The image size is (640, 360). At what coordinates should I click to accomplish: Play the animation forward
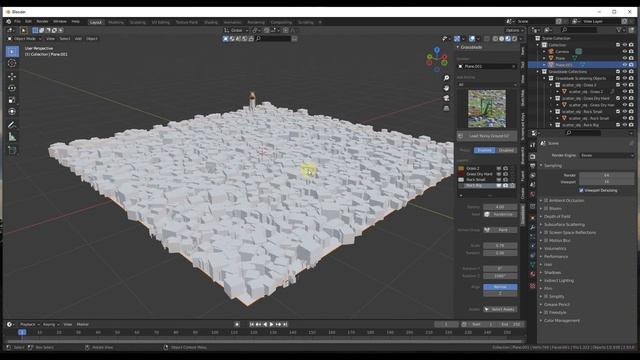coord(271,324)
